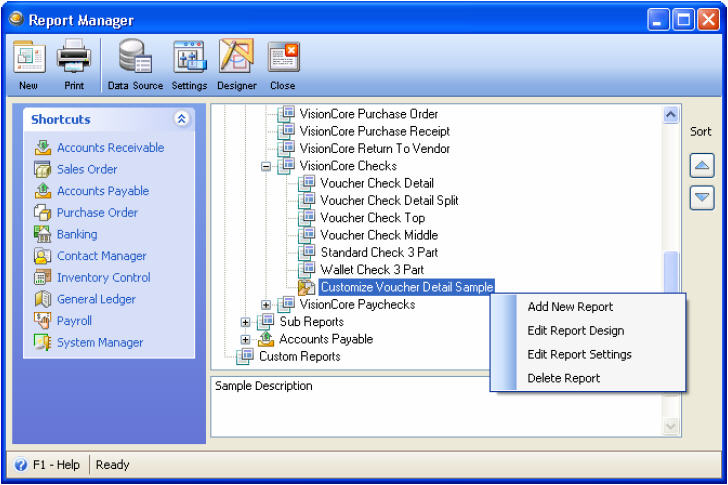
Task: Open the Sales Order shortcut link
Action: pos(87,169)
